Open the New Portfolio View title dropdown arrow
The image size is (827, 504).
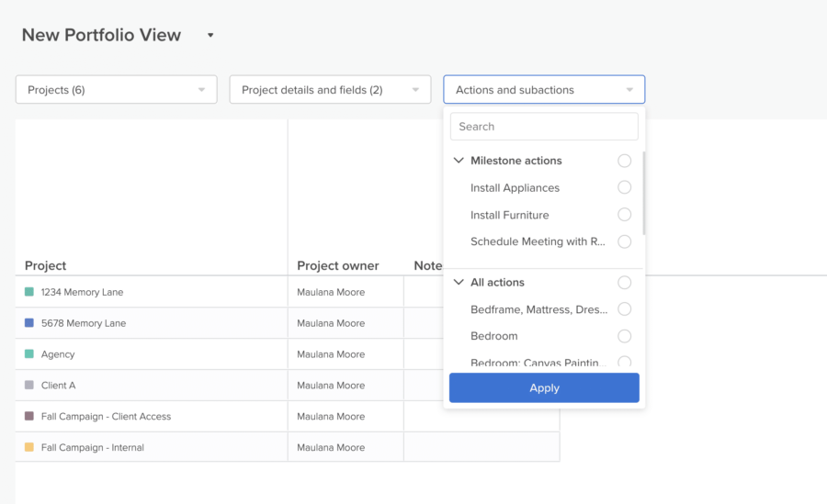point(210,35)
